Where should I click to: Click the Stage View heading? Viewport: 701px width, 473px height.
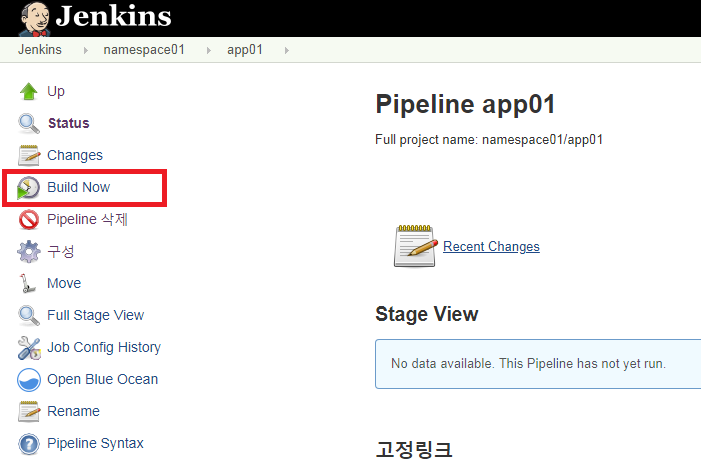pyautogui.click(x=427, y=314)
